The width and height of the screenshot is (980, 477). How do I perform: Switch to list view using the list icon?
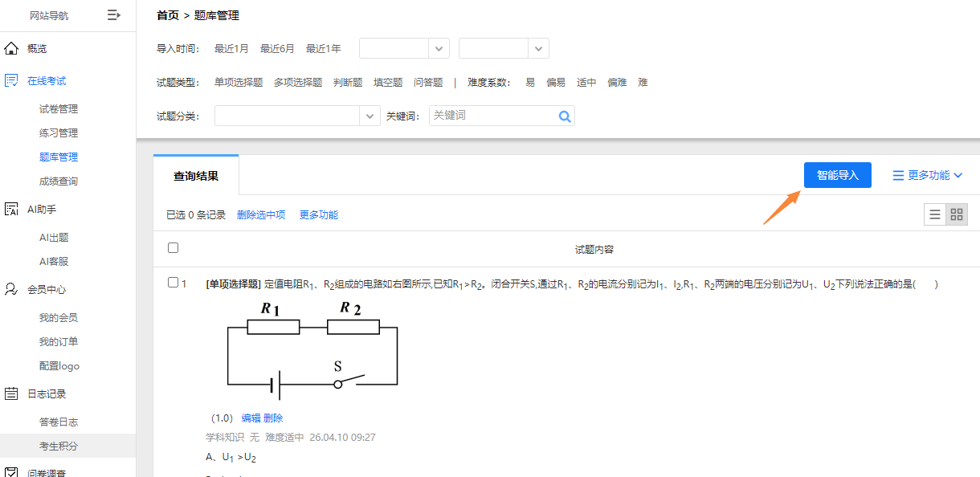934,214
